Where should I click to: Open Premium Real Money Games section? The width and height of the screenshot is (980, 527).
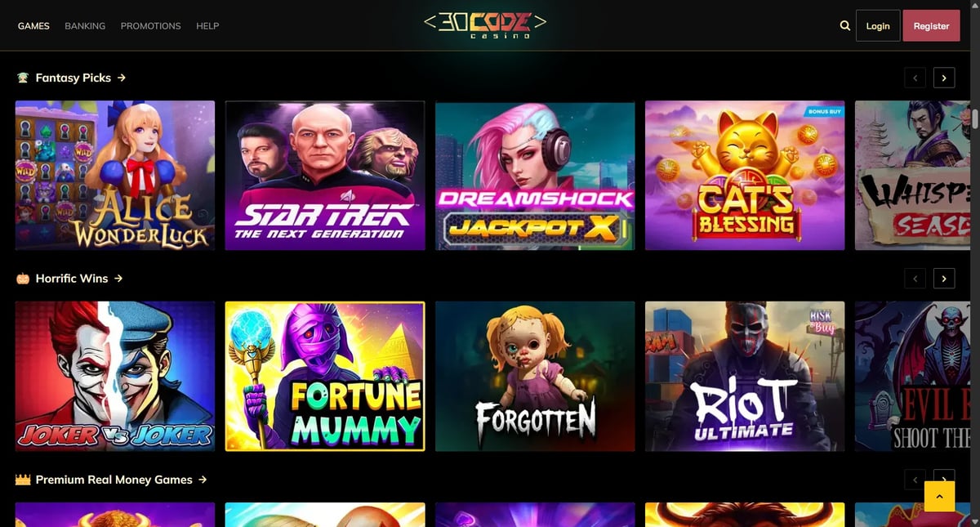(121, 480)
